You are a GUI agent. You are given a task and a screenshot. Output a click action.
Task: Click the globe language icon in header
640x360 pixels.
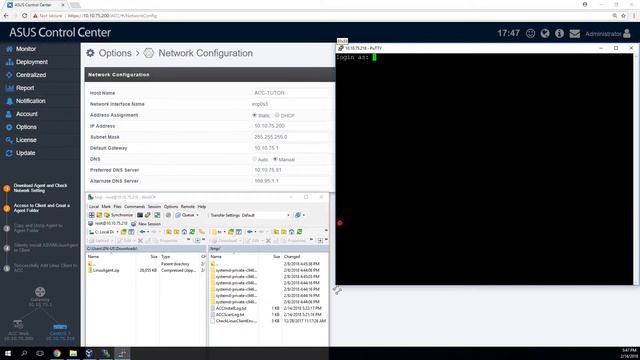click(x=545, y=33)
